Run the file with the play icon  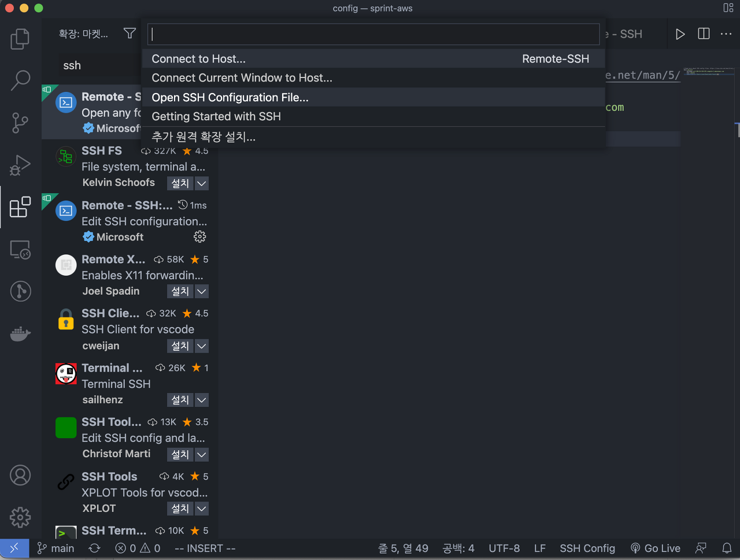point(680,34)
